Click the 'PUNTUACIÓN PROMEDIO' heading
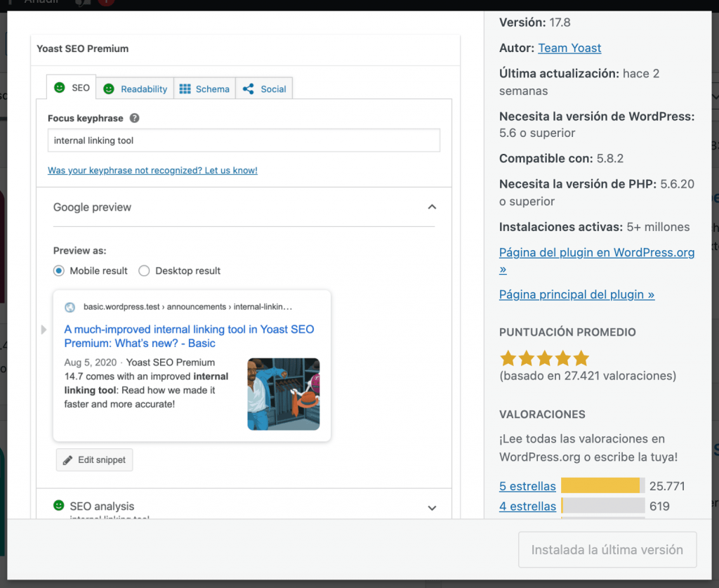 (567, 332)
